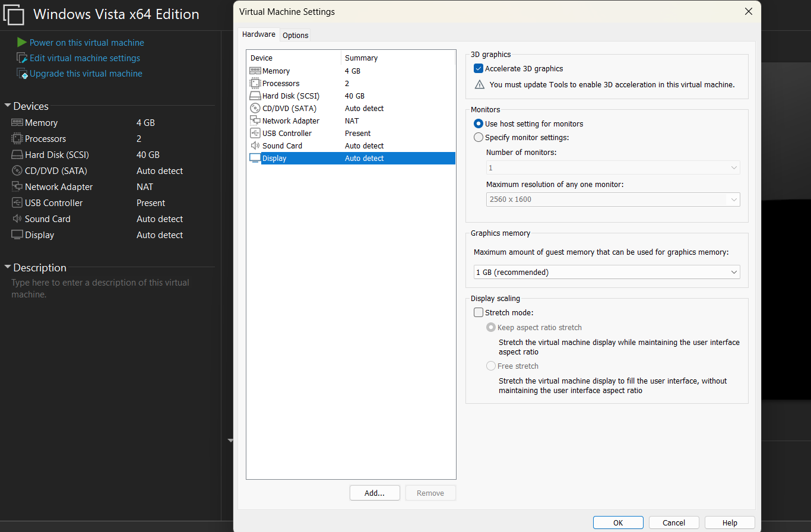Close the Virtual Machine Settings dialog

click(748, 11)
